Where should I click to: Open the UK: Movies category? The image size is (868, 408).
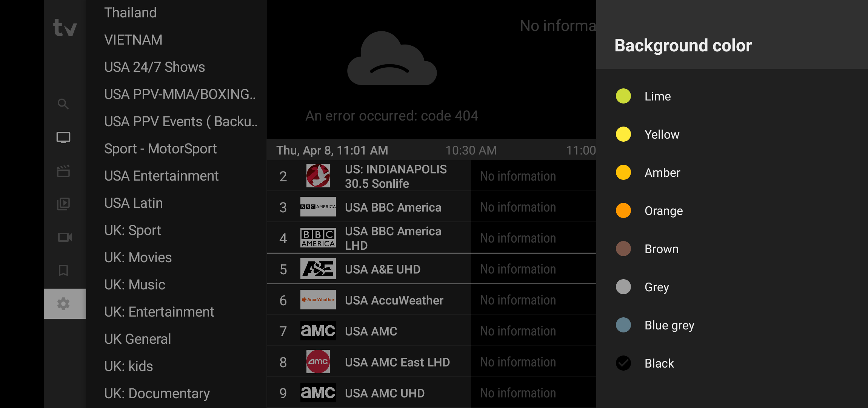pyautogui.click(x=138, y=257)
